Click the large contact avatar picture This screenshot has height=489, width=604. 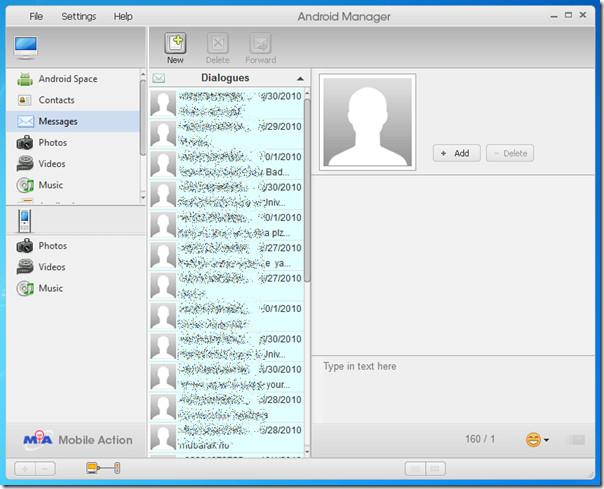[368, 122]
